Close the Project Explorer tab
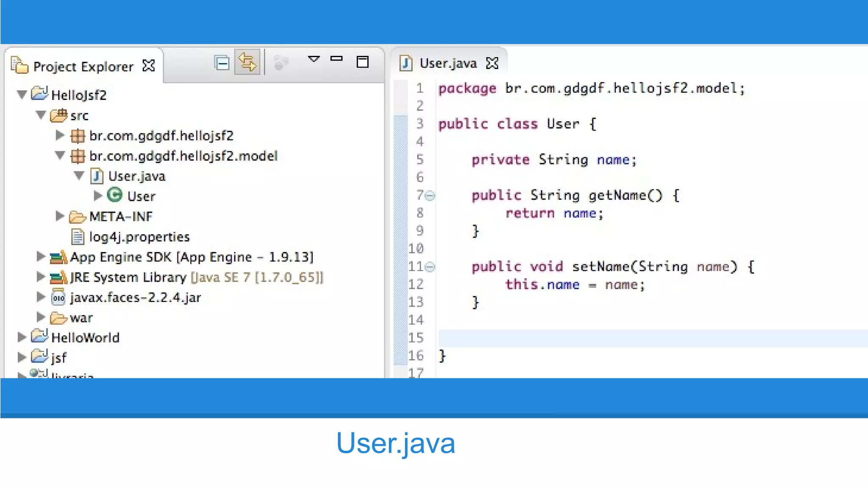 click(x=149, y=66)
